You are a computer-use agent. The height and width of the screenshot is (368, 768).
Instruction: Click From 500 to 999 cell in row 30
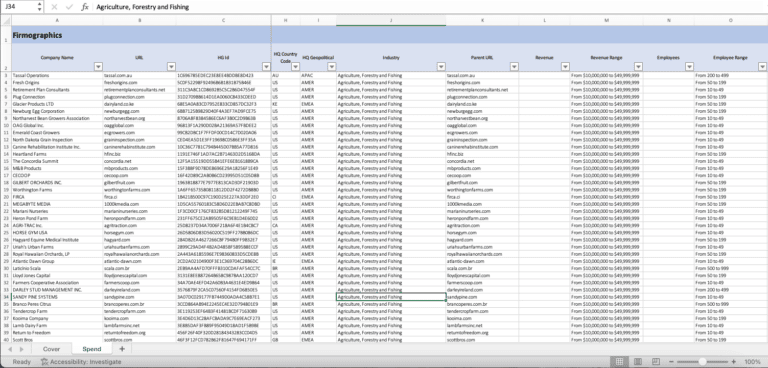tap(731, 269)
